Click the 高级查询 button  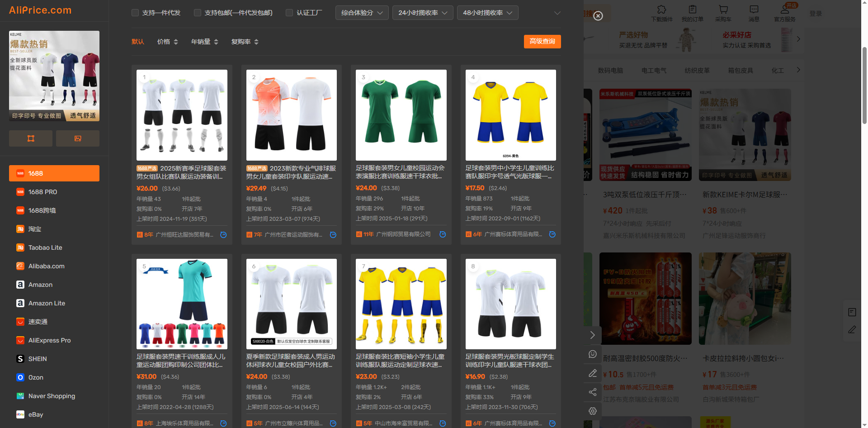pos(542,42)
